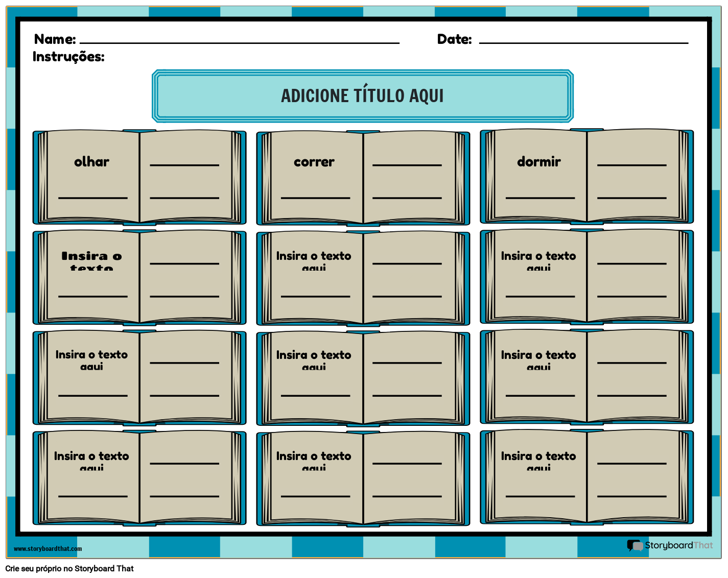
Task: Click top line on right page of 'correr' book
Action: pyautogui.click(x=407, y=164)
